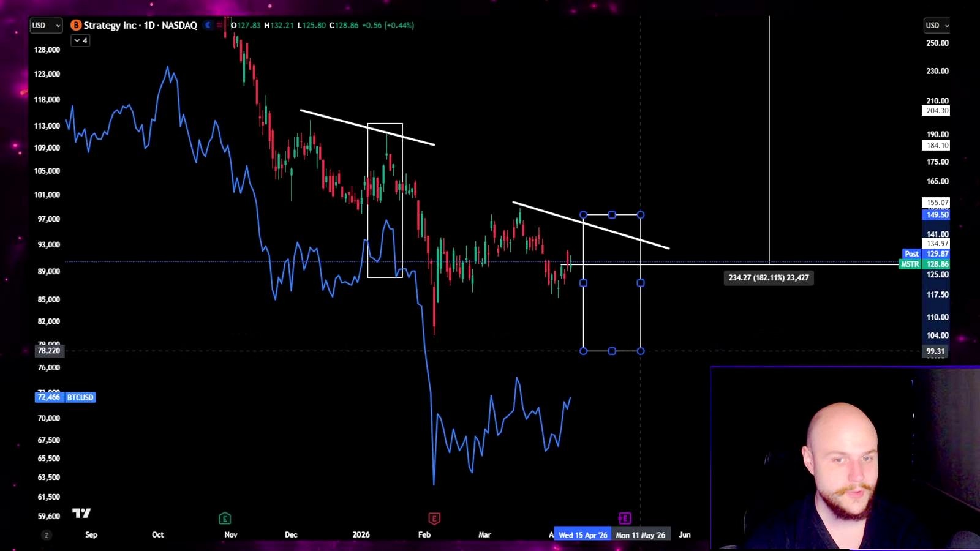Image resolution: width=980 pixels, height=551 pixels.
Task: Click the Open value O127.83 in legend
Action: (x=246, y=25)
